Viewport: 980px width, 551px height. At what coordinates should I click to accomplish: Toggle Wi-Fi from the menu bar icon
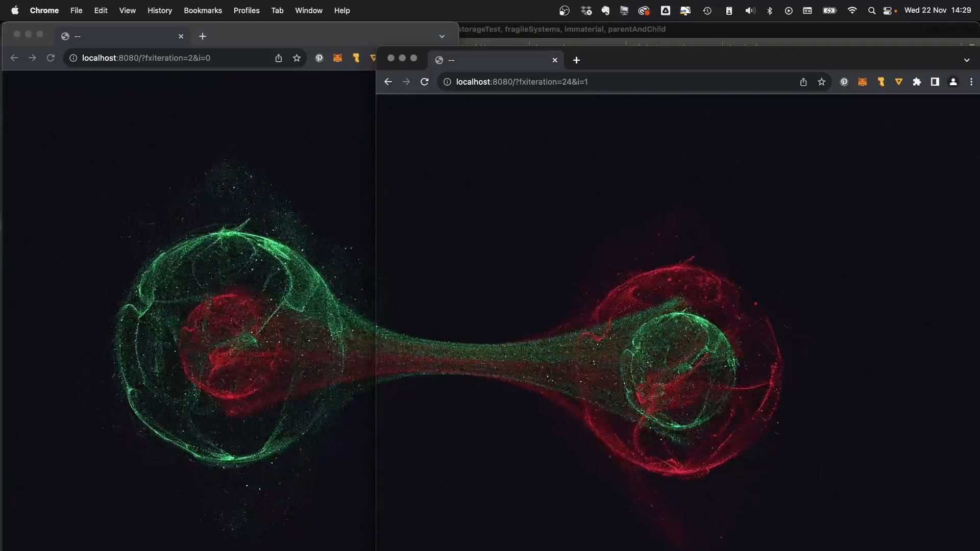[852, 10]
